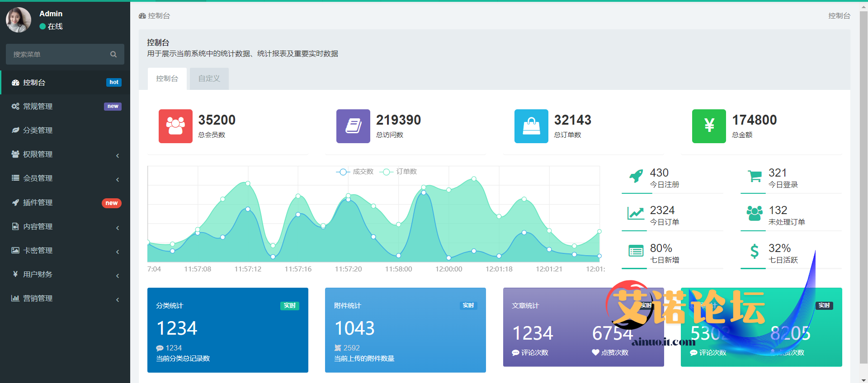
Task: Expand the 会员管理 submenu chevron
Action: coord(118,179)
